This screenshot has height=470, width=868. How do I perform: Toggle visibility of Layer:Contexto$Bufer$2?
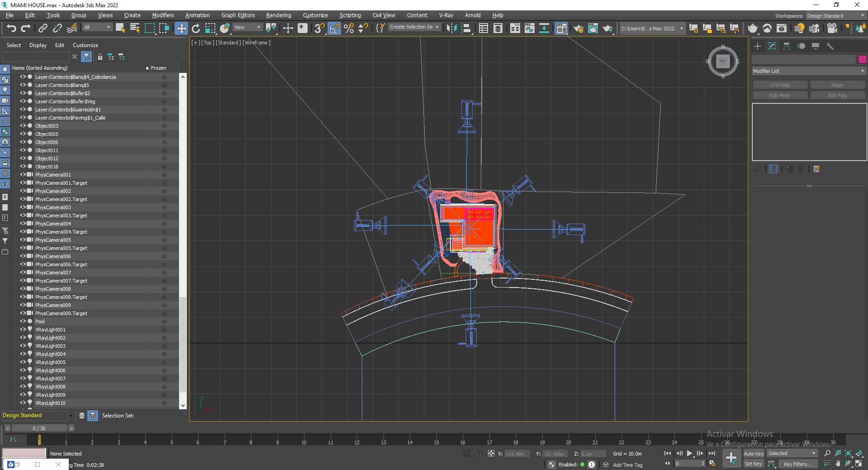click(23, 93)
